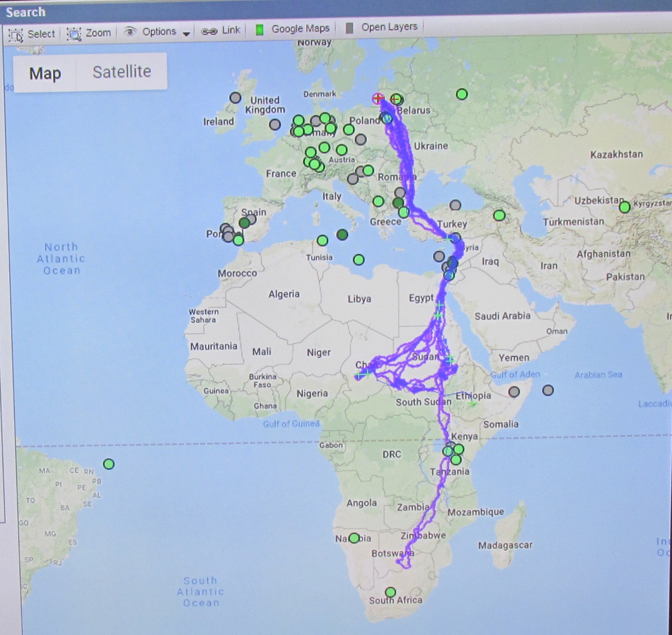Click green marker in South Atlantic near Brazil
672x635 pixels.
coord(109,464)
